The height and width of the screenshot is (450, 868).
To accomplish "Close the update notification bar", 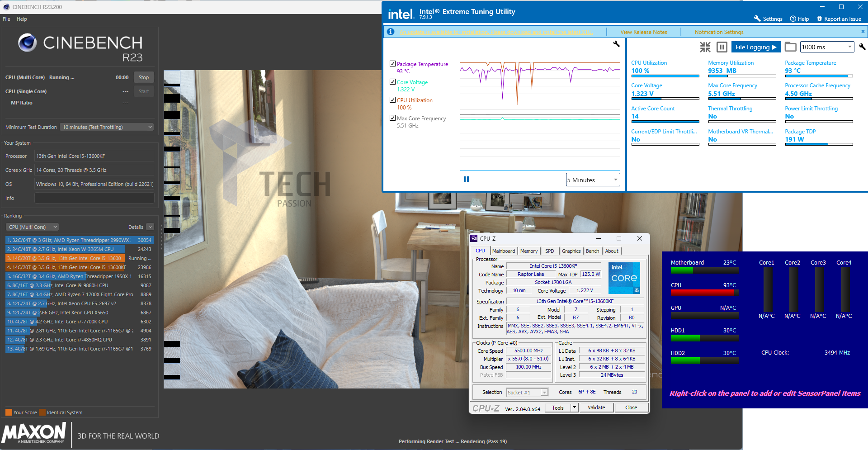I will (863, 32).
